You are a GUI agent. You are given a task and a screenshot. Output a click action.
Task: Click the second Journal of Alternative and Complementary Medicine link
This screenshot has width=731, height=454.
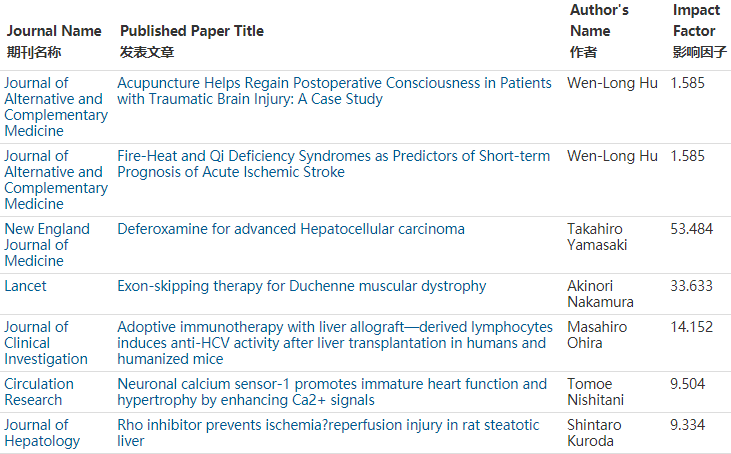pos(56,180)
